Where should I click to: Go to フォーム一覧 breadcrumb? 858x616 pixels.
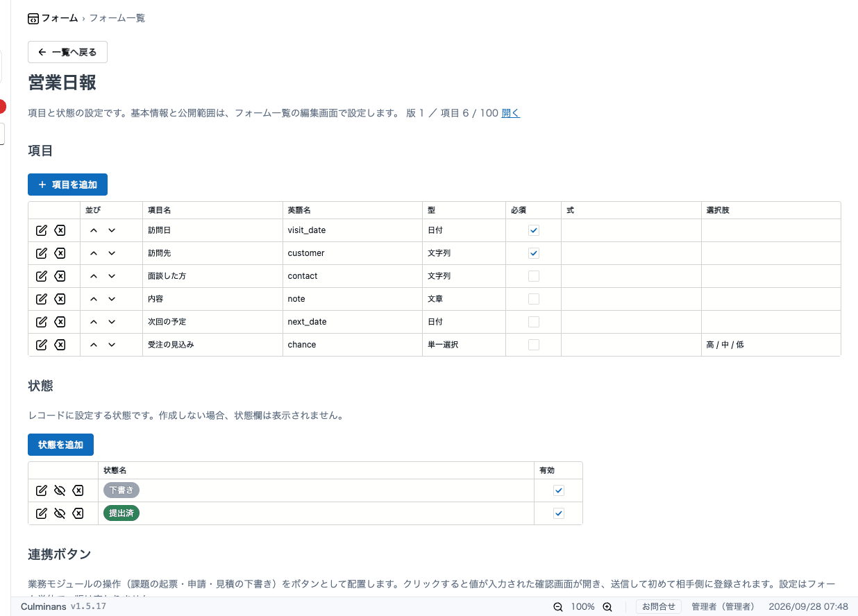pyautogui.click(x=117, y=19)
